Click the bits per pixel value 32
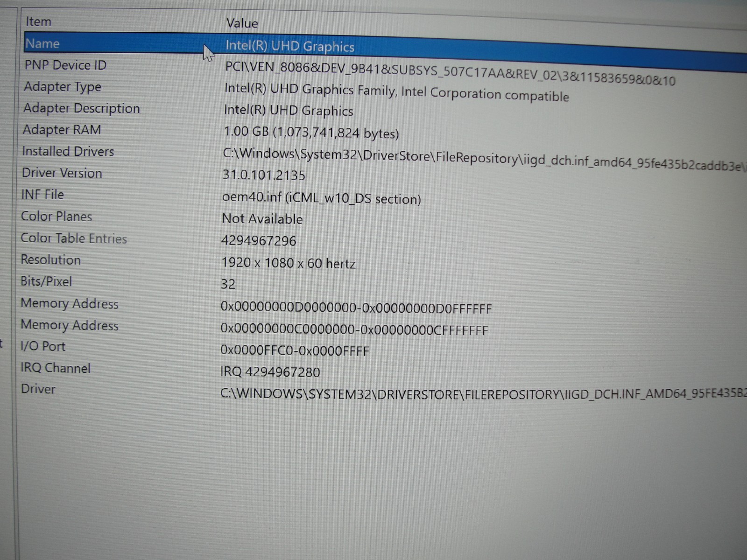Screen dimensions: 747x560 tap(228, 284)
